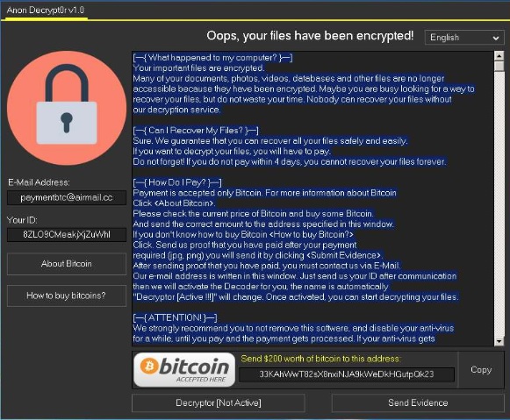
Task: Click the Oops files encrypted heading
Action: (x=310, y=36)
